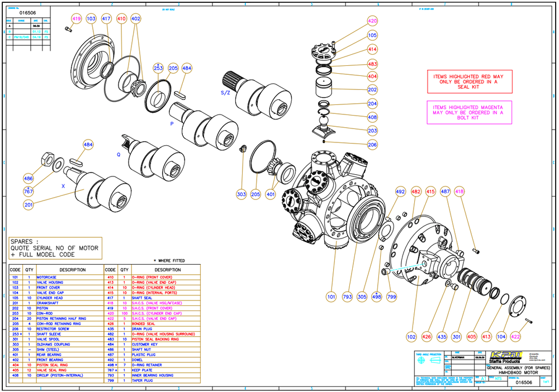This screenshot has width=559, height=392.
Task: Select 'MOTORCASE' description in parts table
Action: point(46,277)
